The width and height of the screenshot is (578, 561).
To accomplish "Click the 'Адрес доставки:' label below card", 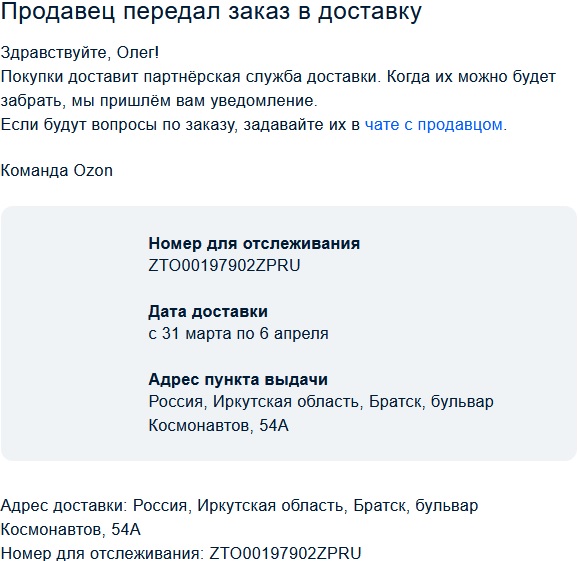I will click(x=64, y=506).
